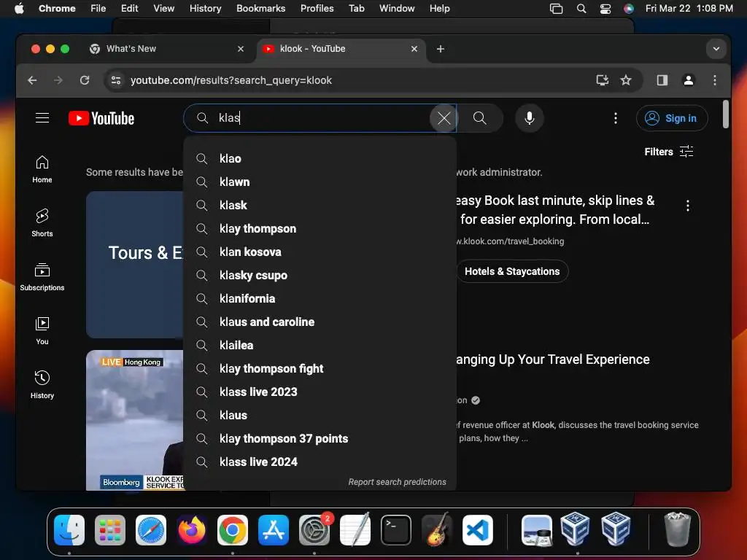Click the Sign in button

(672, 118)
